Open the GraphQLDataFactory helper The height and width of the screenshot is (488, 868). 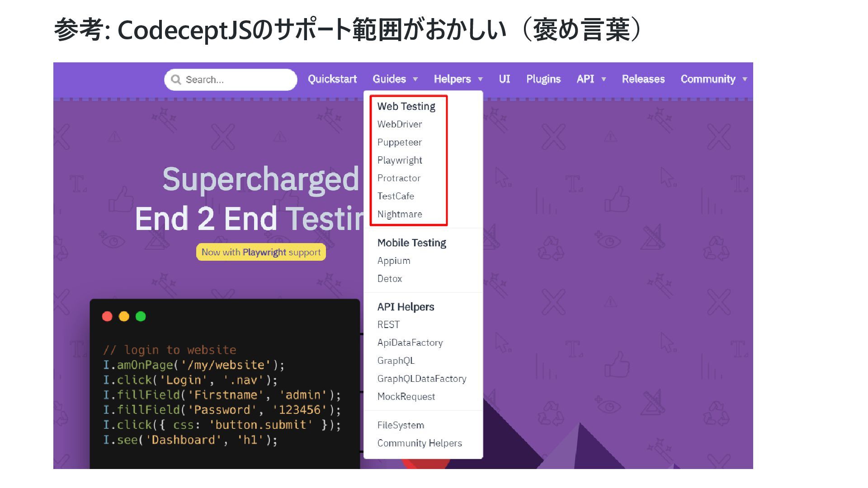pyautogui.click(x=422, y=379)
